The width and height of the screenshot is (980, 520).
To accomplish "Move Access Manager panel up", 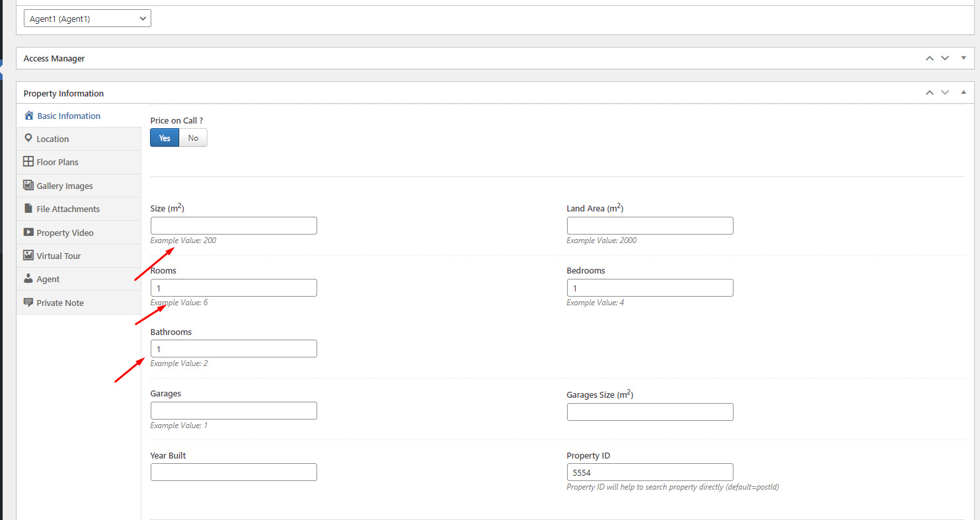I will pos(930,58).
